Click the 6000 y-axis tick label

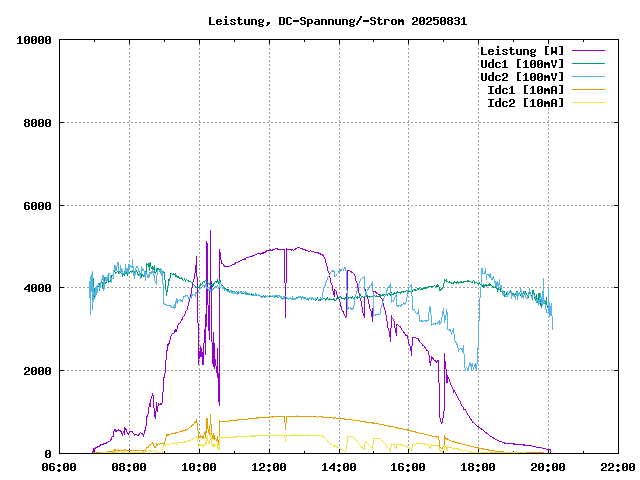(37, 206)
